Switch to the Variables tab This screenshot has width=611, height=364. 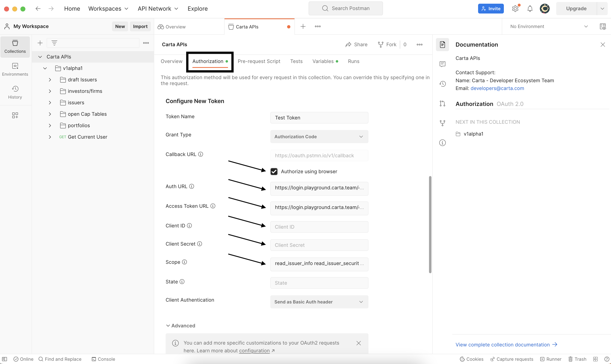(x=323, y=61)
